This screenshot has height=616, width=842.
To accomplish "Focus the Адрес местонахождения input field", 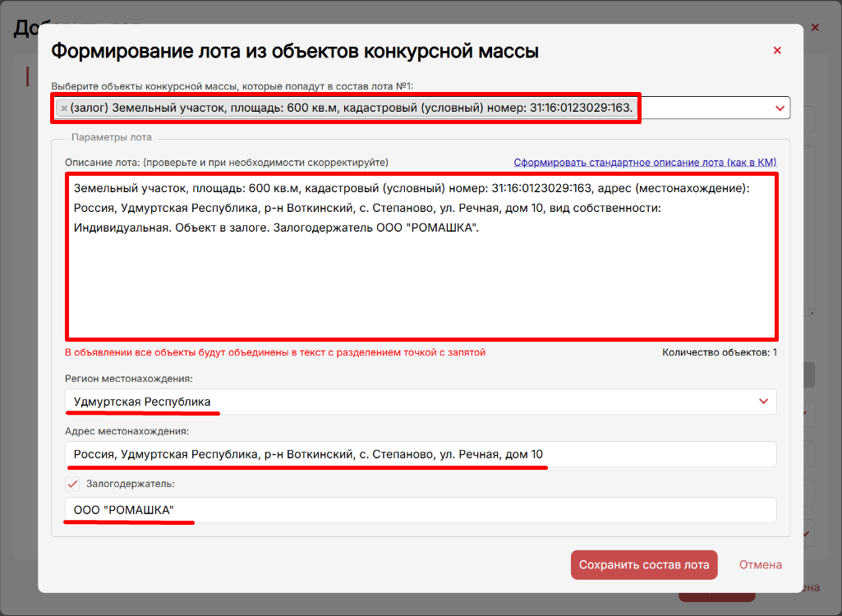I will click(421, 454).
